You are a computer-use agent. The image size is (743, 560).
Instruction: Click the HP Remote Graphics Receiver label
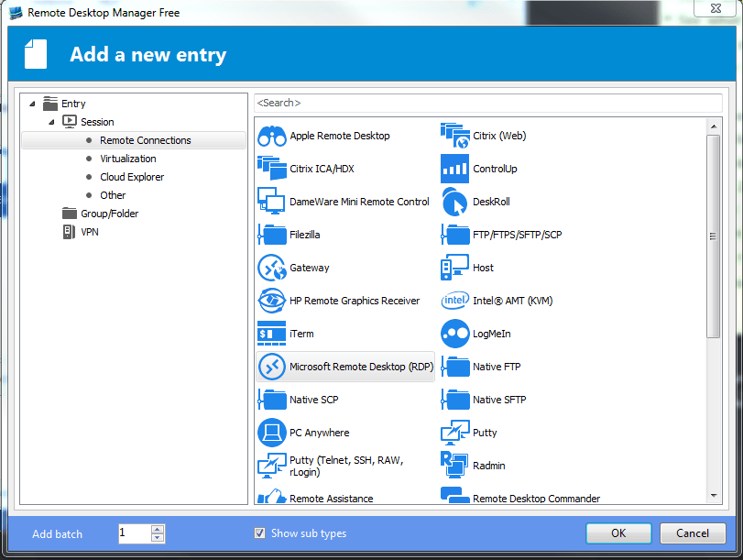355,301
